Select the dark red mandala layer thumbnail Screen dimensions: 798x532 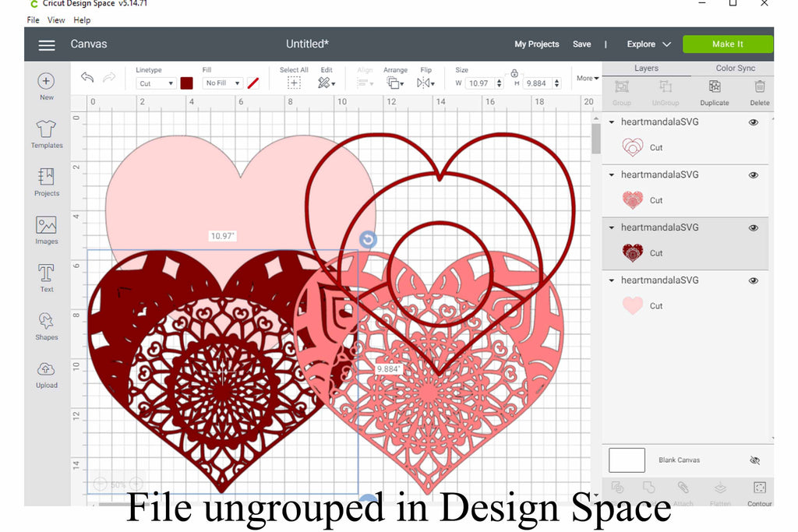633,253
